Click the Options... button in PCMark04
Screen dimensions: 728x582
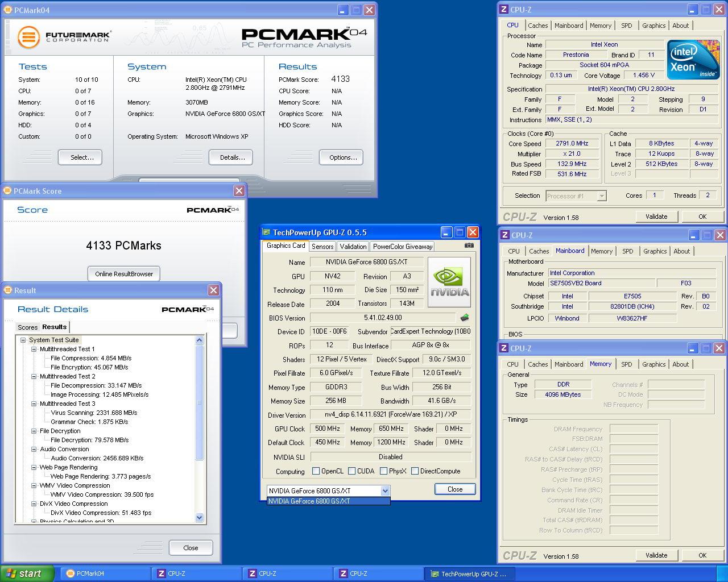point(341,157)
